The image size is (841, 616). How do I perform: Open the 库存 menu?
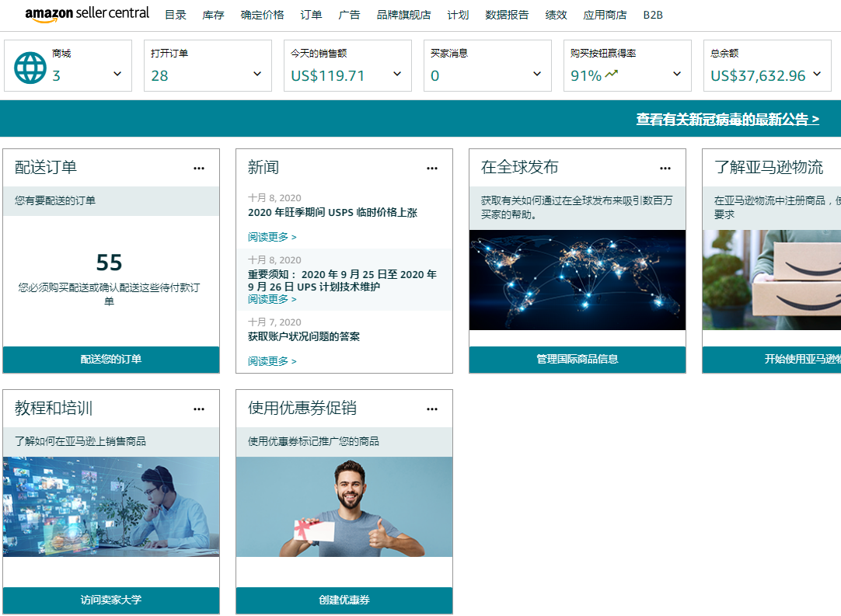click(213, 15)
